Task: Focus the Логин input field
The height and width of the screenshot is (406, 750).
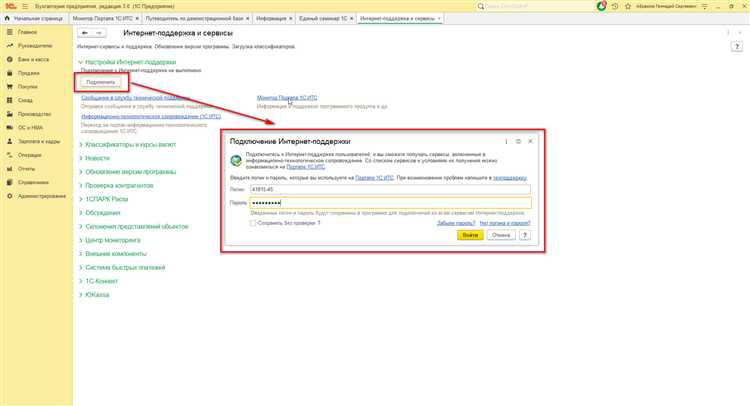Action: 390,189
